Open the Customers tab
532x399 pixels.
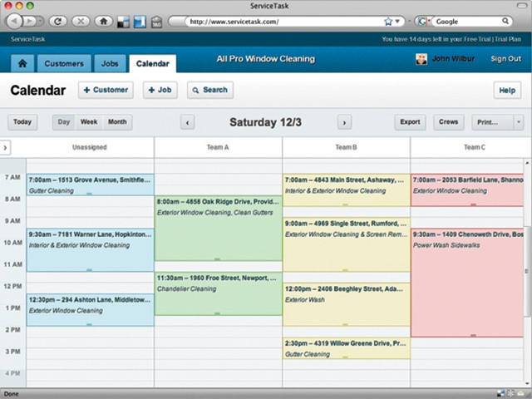tap(64, 63)
